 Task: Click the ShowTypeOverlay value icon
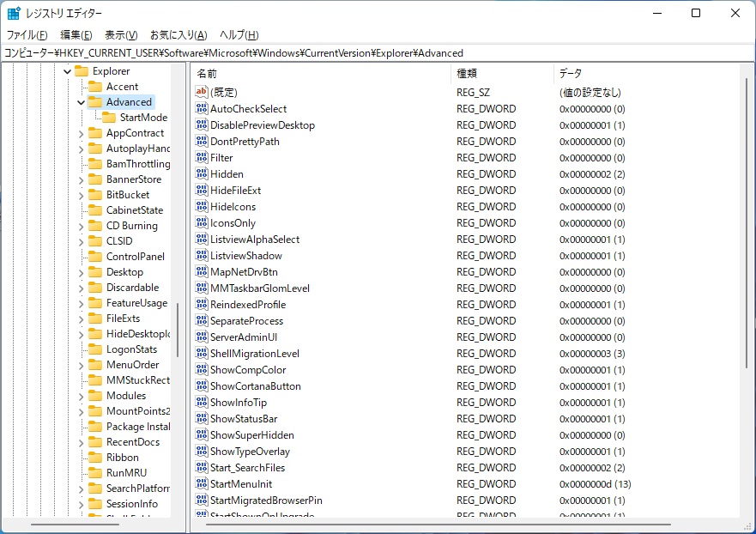pos(202,451)
